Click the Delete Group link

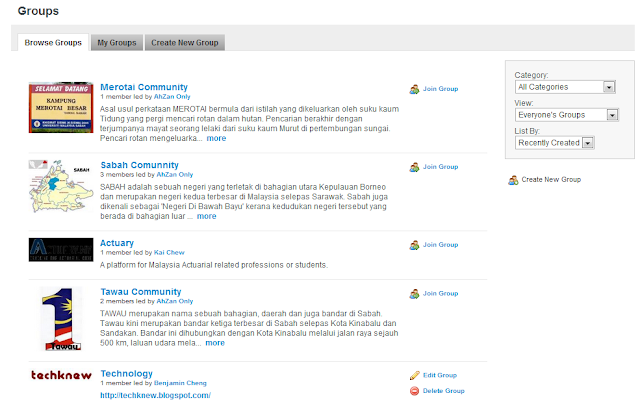tap(444, 391)
